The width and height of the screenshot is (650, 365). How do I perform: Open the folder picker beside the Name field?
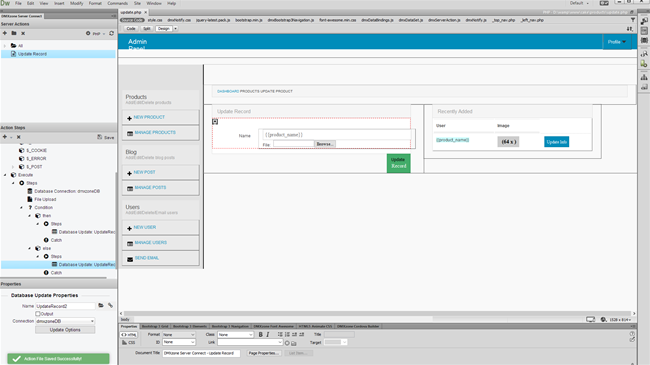101,306
